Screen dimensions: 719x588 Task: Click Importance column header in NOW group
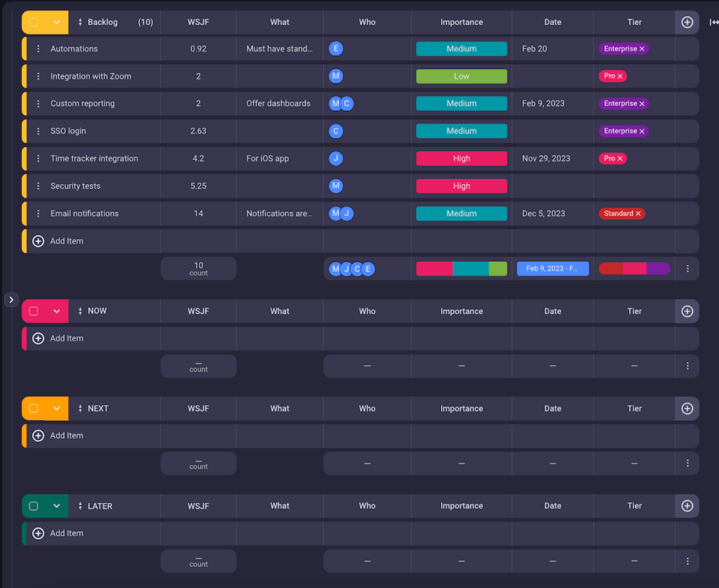point(461,311)
